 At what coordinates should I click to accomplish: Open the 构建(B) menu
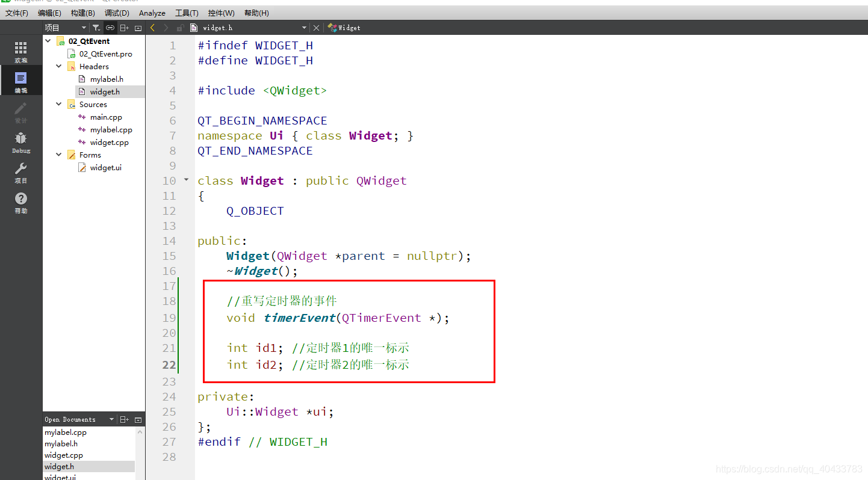(x=82, y=13)
